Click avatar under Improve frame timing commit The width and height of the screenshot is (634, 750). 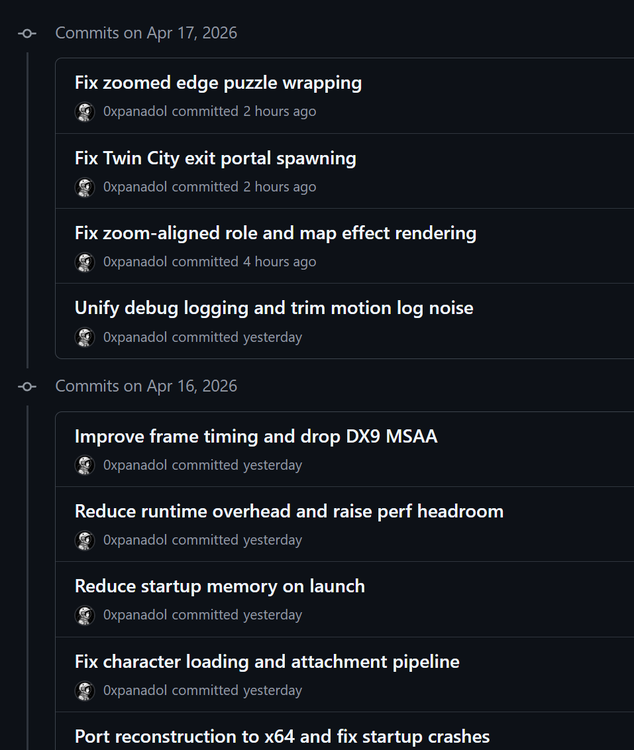pos(85,465)
